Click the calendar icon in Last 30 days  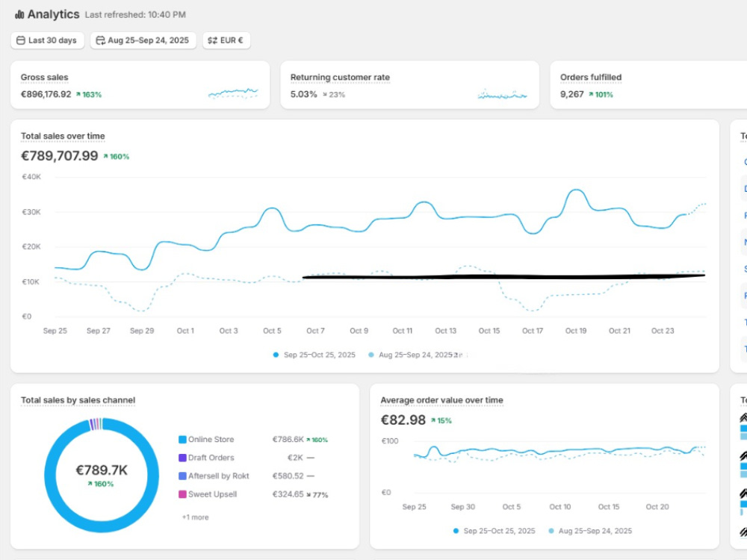pos(21,40)
